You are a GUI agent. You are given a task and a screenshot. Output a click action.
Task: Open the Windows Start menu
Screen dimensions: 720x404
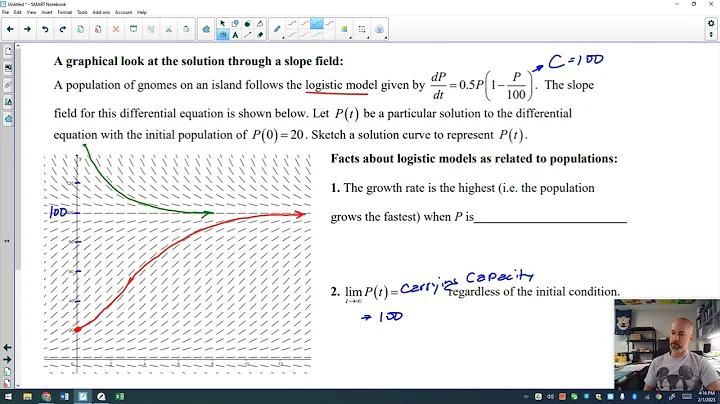tap(8, 397)
